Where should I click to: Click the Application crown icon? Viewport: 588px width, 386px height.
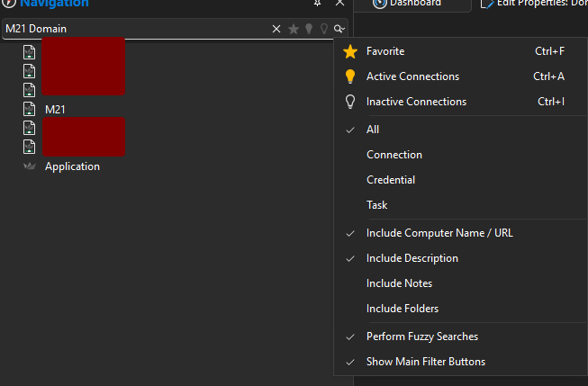[x=29, y=166]
